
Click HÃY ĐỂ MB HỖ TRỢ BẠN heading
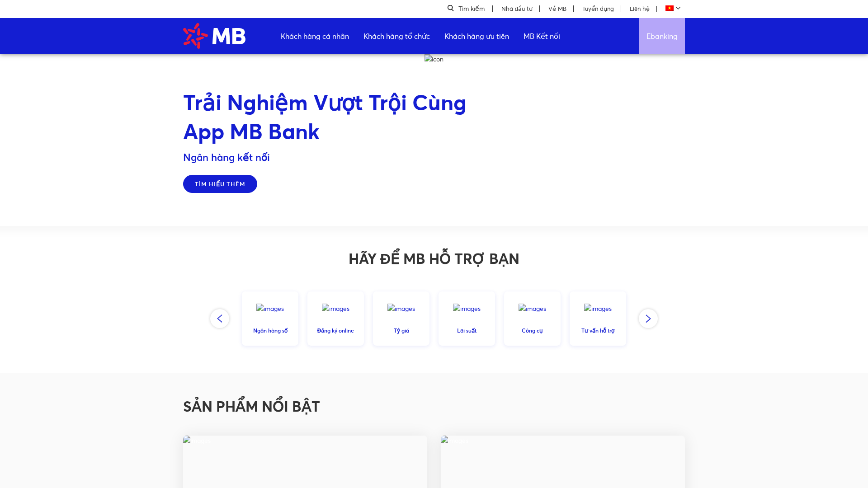(434, 258)
